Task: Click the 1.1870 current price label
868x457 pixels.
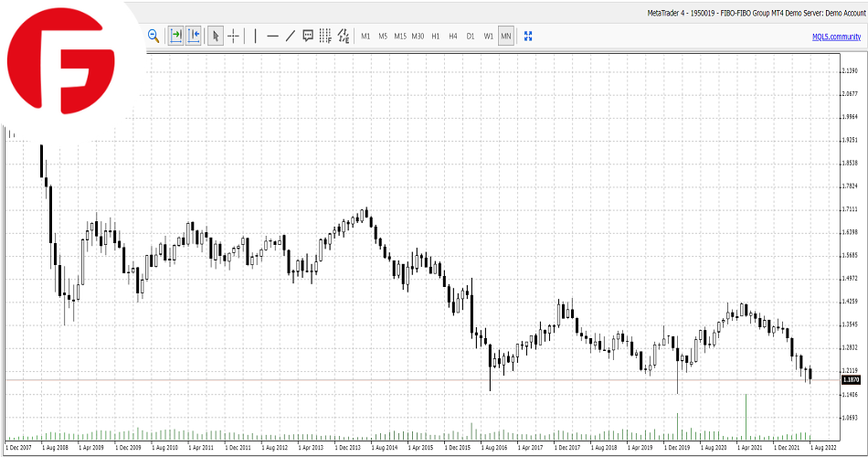Action: point(851,379)
